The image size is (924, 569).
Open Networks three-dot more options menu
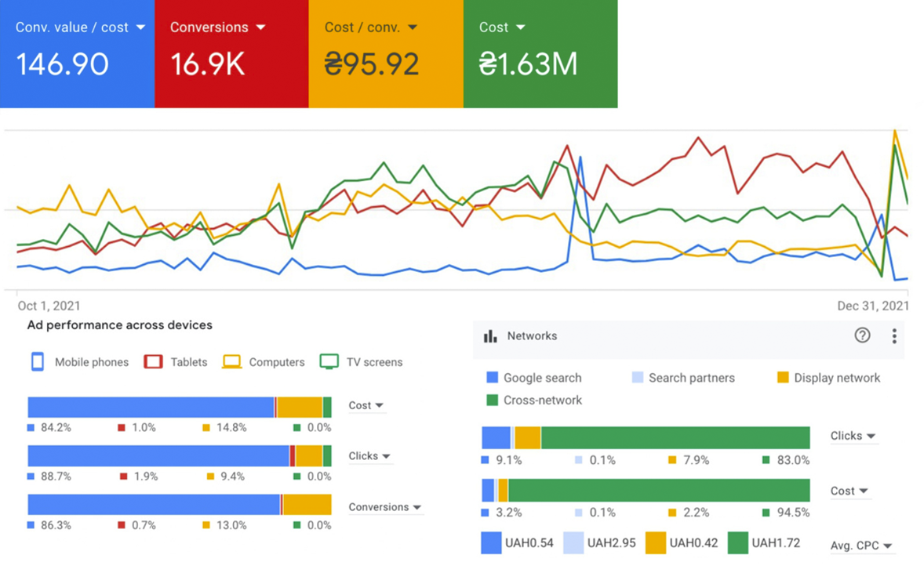point(894,336)
